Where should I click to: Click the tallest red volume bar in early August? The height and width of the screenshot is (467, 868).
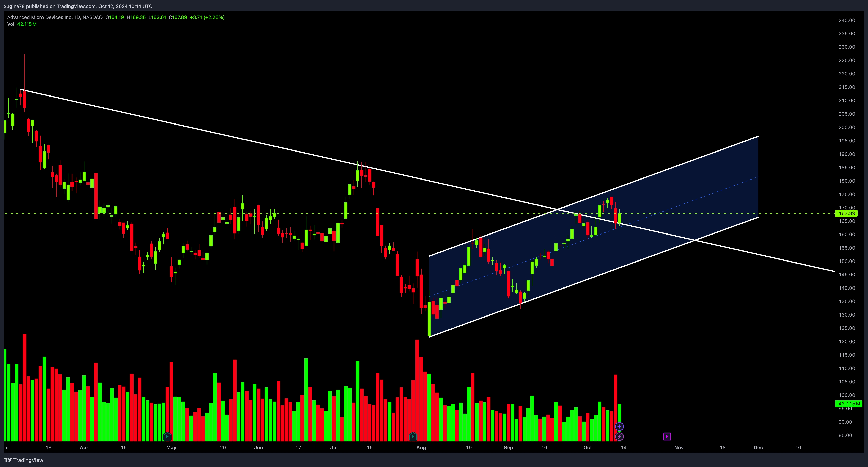coord(417,390)
